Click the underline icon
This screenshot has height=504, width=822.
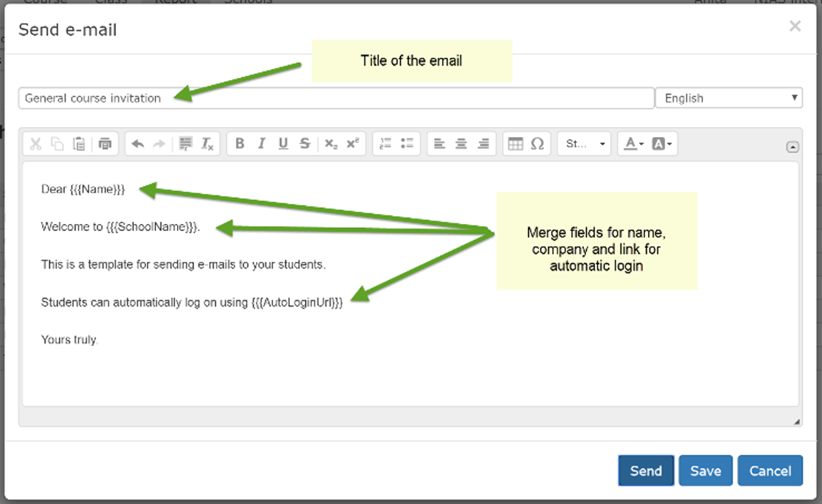[x=283, y=144]
